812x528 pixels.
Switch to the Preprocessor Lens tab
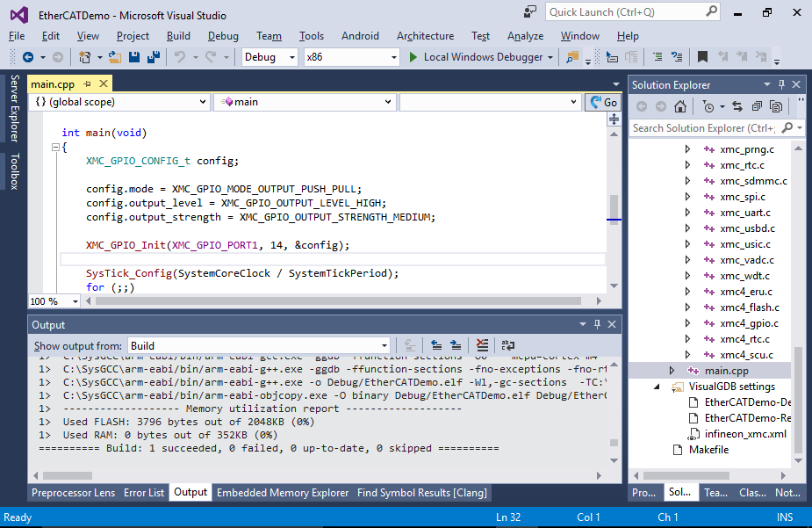[x=74, y=492]
